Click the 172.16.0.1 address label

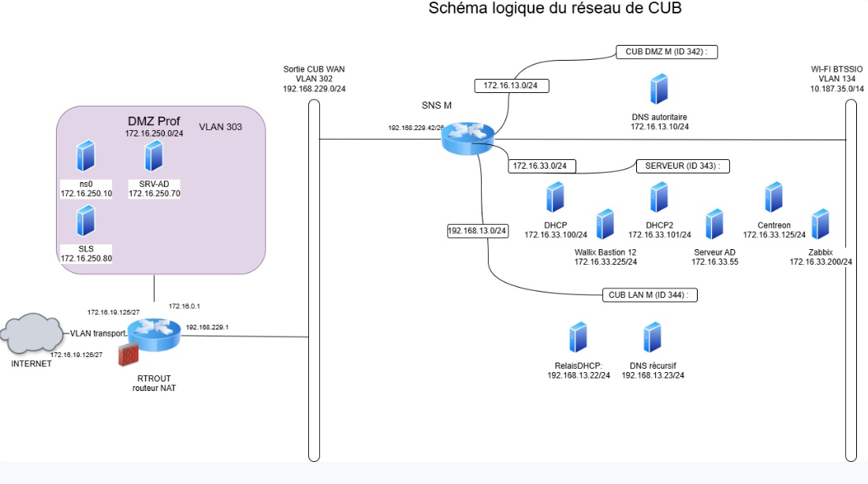184,306
